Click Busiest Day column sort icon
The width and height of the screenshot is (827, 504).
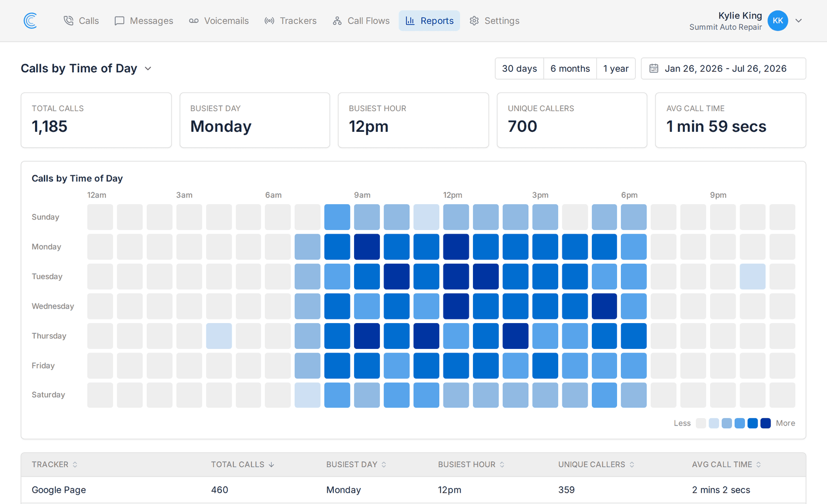coord(384,465)
